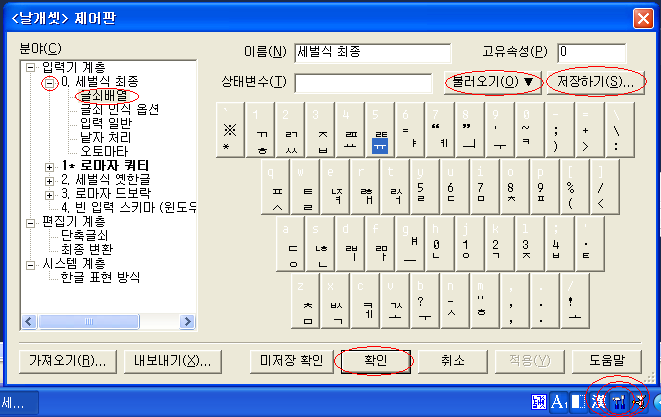
Task: Open 한글 표현 방식 tree item
Action: [100, 277]
